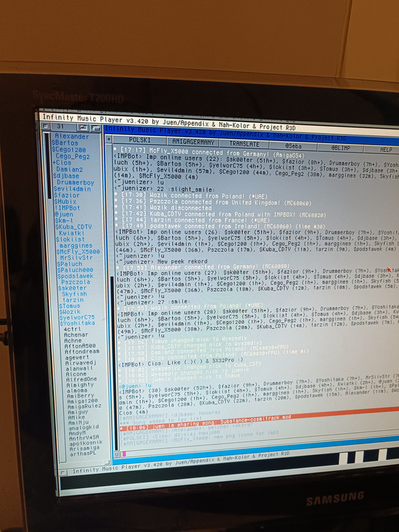
Task: Select offline user Achenar in list
Action: pyautogui.click(x=76, y=334)
